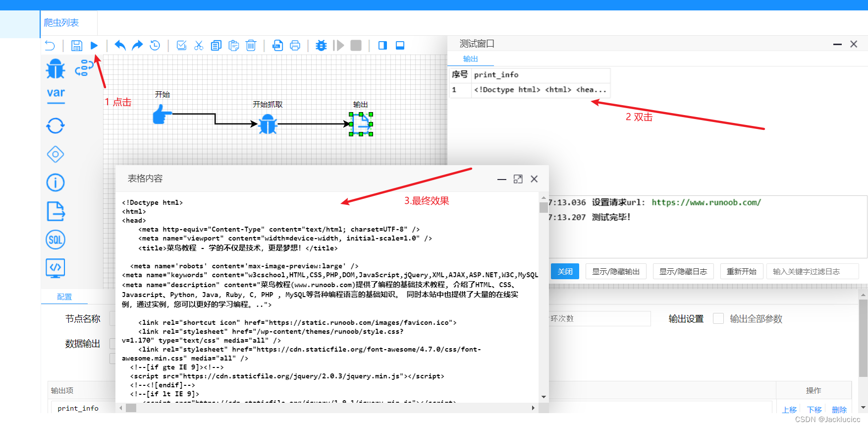This screenshot has height=427, width=868.
Task: Click 表格内容 vertical scrollbar down arrow
Action: coord(543,397)
